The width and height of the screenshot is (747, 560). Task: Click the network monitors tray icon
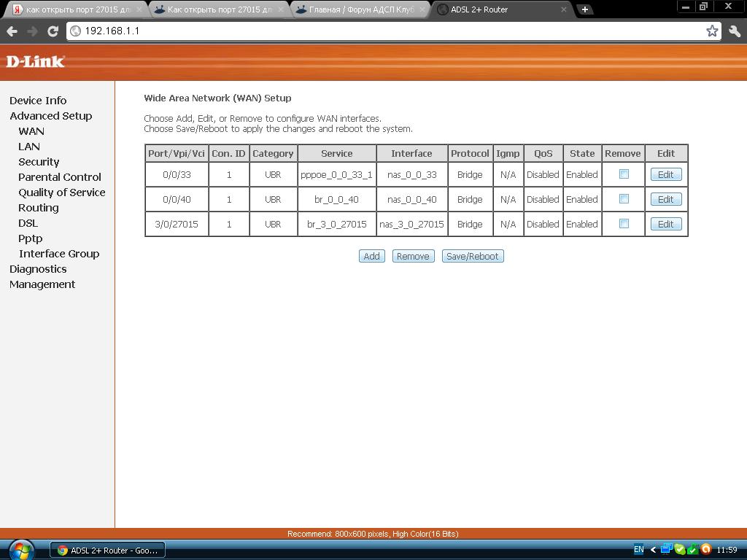(x=666, y=550)
